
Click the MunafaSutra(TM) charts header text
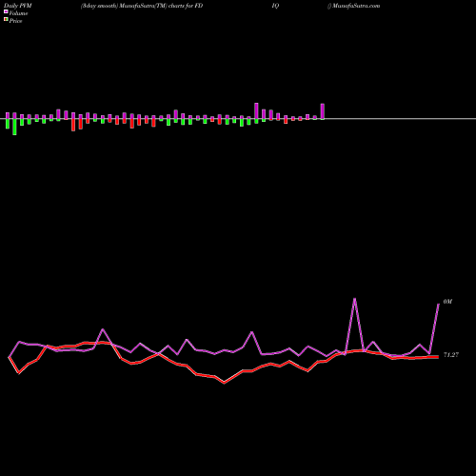(x=152, y=6)
